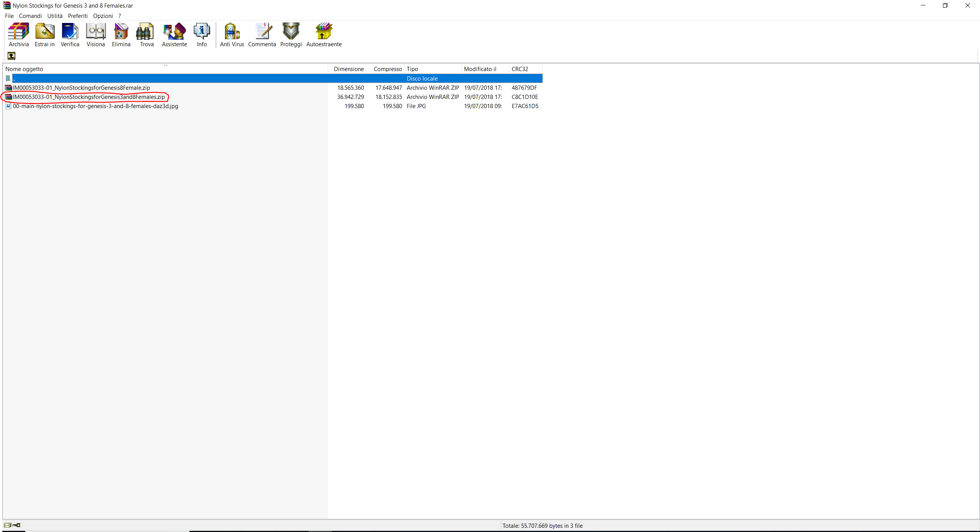Sort by Tipo column header
Screen dimensions: 980x532
click(x=433, y=69)
